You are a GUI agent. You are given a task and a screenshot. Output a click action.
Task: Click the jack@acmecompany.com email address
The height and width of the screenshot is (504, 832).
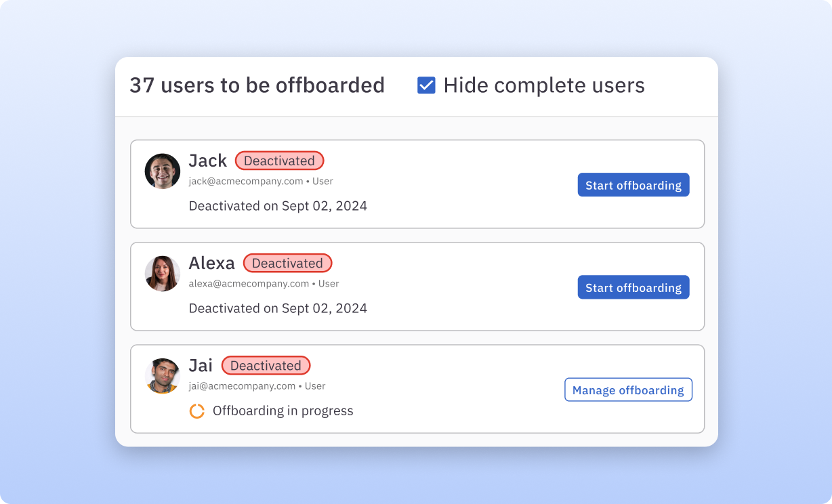click(x=245, y=182)
